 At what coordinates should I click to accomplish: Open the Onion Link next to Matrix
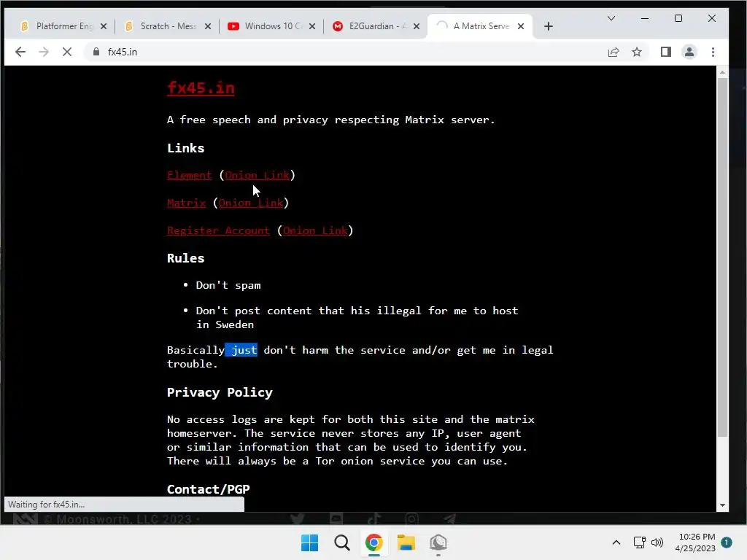pos(251,203)
